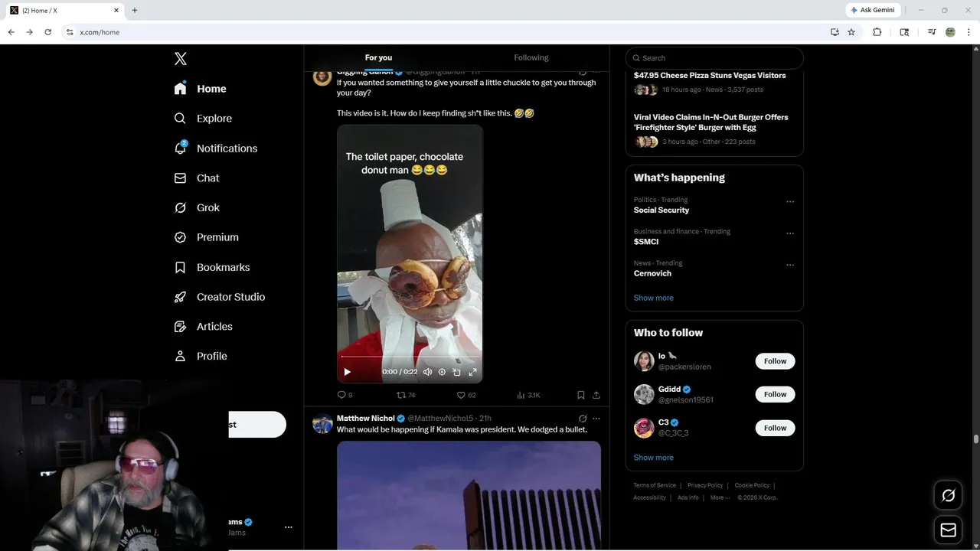Click the X logo in the sidebar
This screenshot has width=980, height=551.
[181, 59]
